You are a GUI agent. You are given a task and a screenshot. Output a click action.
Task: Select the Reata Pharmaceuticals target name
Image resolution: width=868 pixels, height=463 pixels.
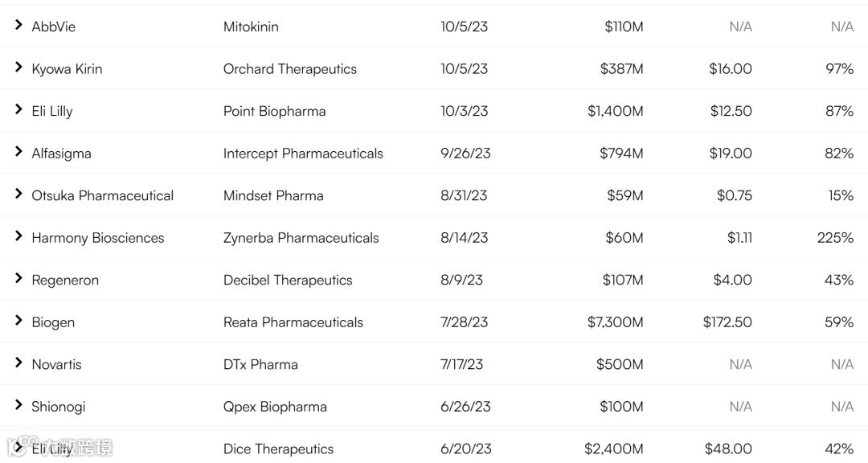[x=293, y=322]
